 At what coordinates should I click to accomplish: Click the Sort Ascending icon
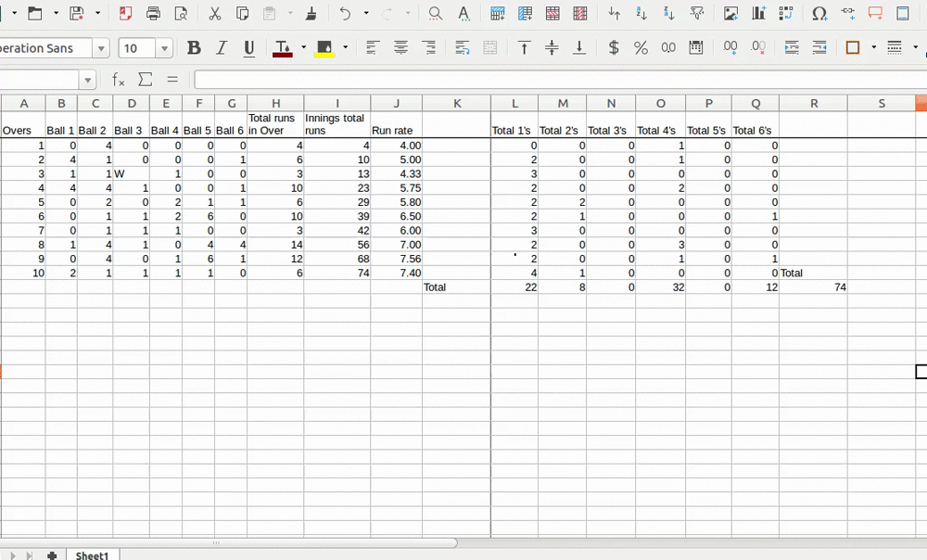(x=641, y=14)
